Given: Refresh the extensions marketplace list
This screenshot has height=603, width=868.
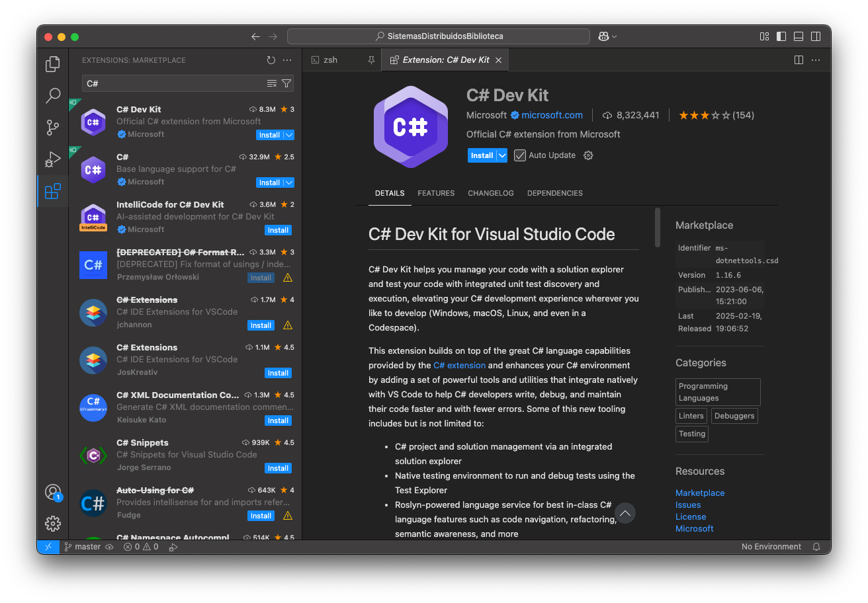Looking at the screenshot, I should coord(271,60).
